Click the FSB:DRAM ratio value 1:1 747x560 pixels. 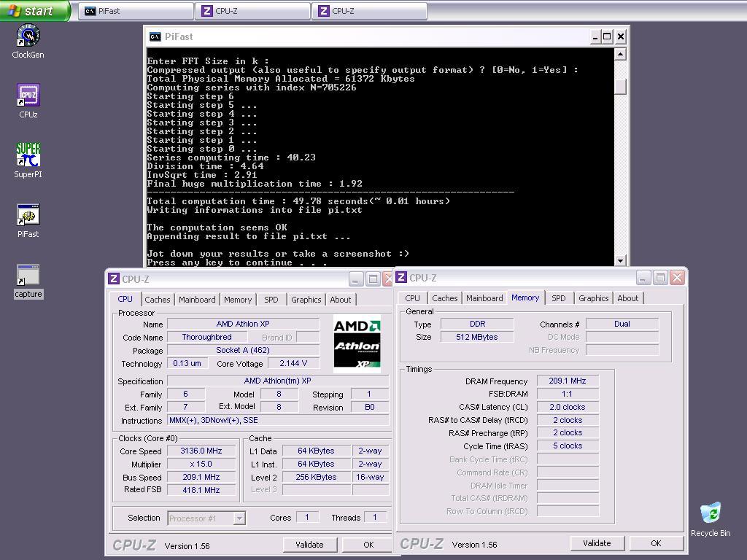pyautogui.click(x=568, y=394)
